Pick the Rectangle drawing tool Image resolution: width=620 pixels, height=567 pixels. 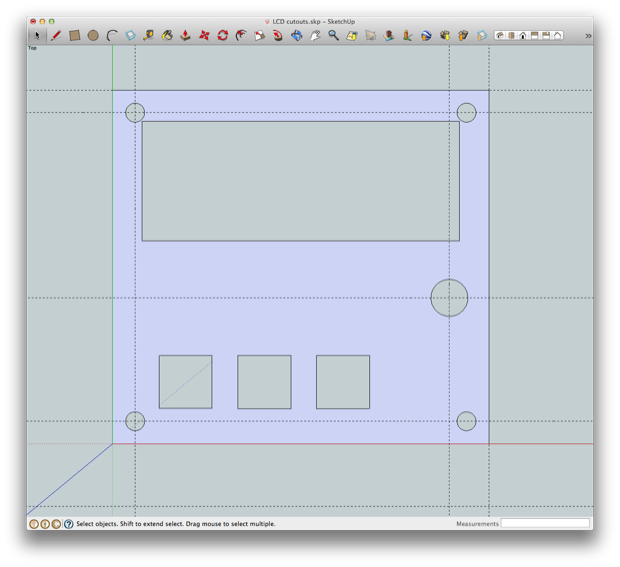[74, 36]
